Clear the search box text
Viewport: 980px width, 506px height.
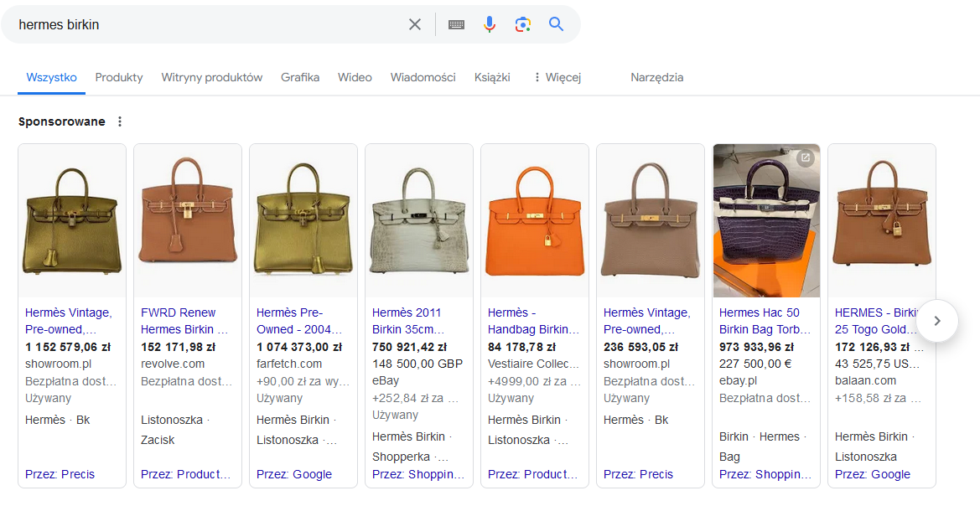coord(415,24)
